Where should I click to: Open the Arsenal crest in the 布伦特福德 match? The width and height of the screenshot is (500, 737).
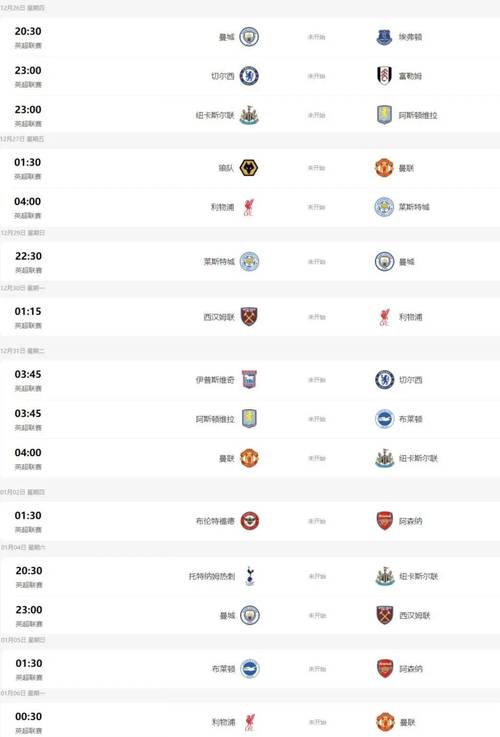pos(384,521)
